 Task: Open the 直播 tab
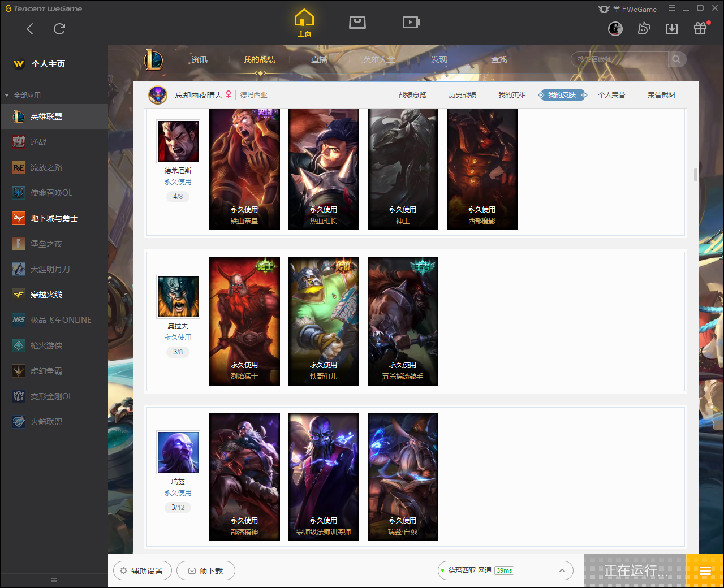pos(319,59)
